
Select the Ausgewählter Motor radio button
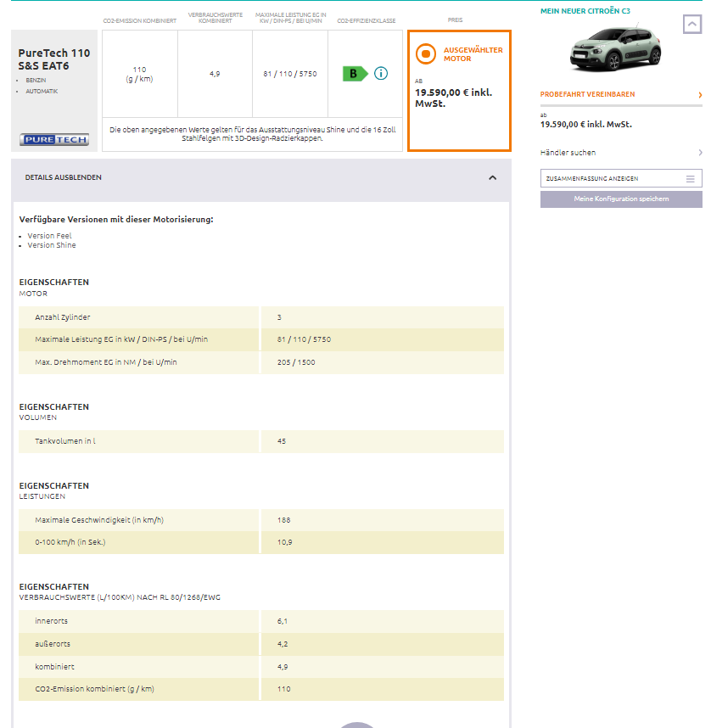425,53
